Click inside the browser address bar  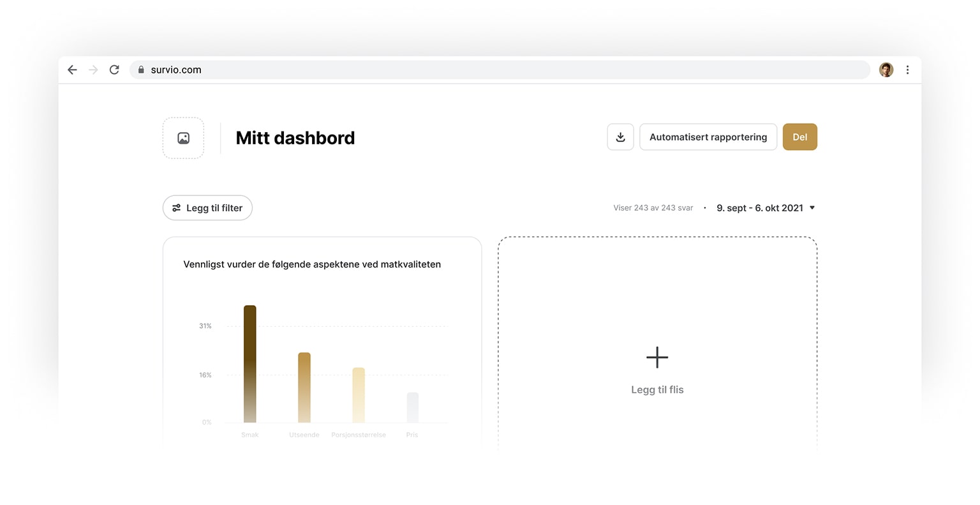(x=447, y=70)
